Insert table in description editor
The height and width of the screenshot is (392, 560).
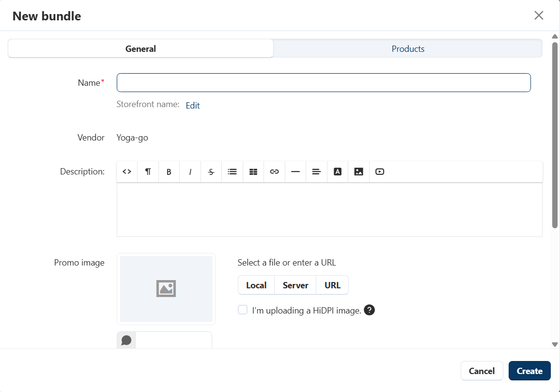coord(253,172)
